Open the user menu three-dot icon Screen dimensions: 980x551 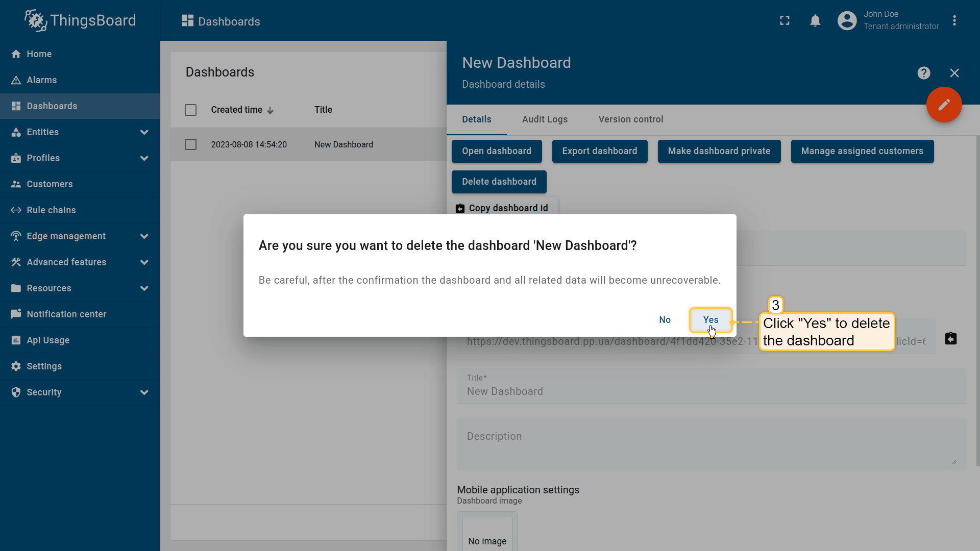(x=954, y=21)
